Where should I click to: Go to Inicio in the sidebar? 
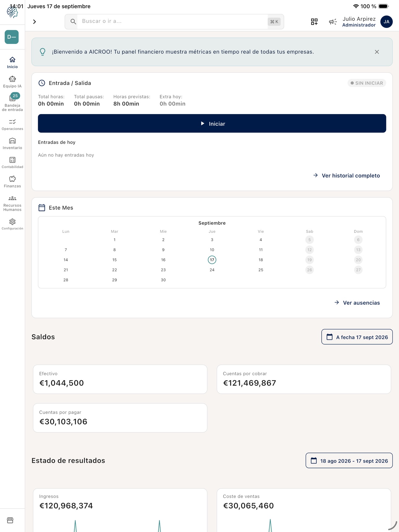[x=12, y=62]
